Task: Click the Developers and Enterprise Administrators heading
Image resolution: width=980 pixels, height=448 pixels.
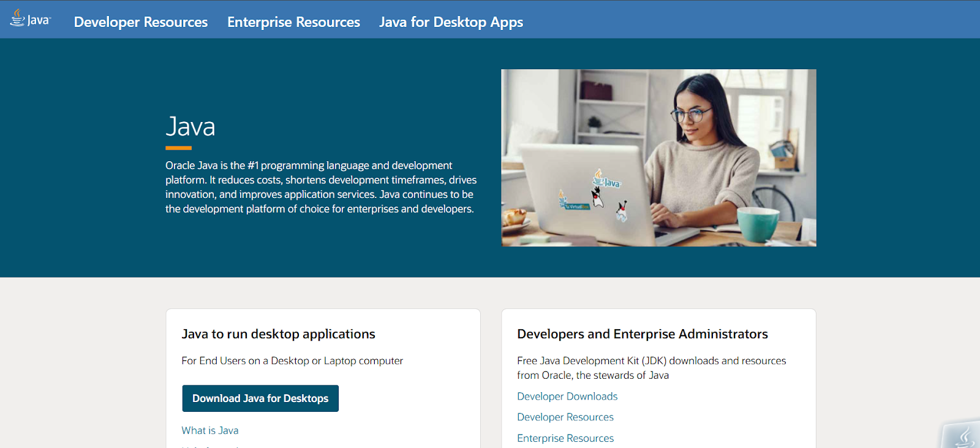Action: [x=642, y=334]
